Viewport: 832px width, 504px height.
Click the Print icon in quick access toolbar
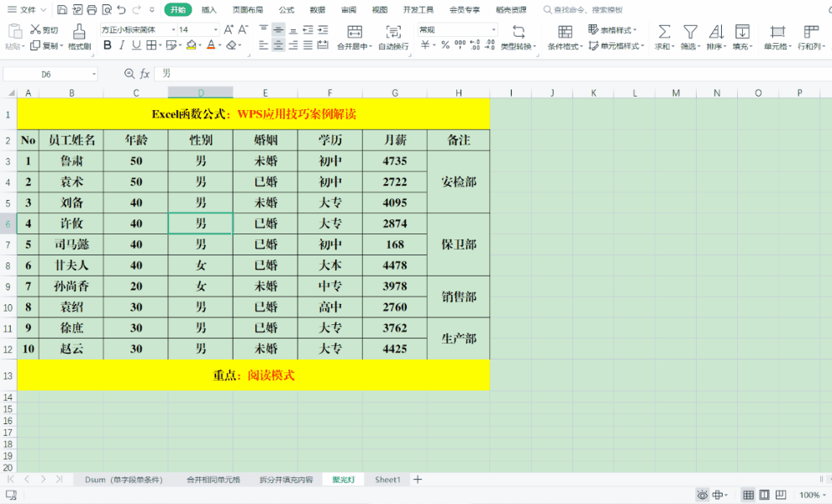tap(92, 10)
